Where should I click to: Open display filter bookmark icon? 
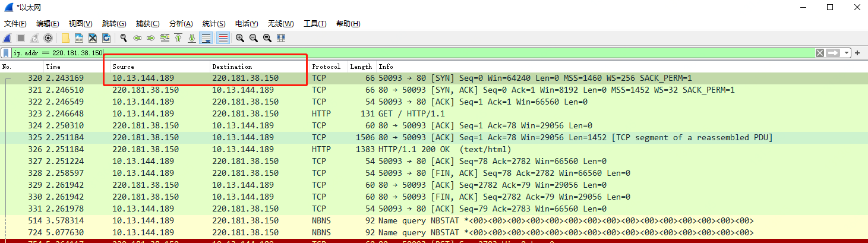click(6, 53)
